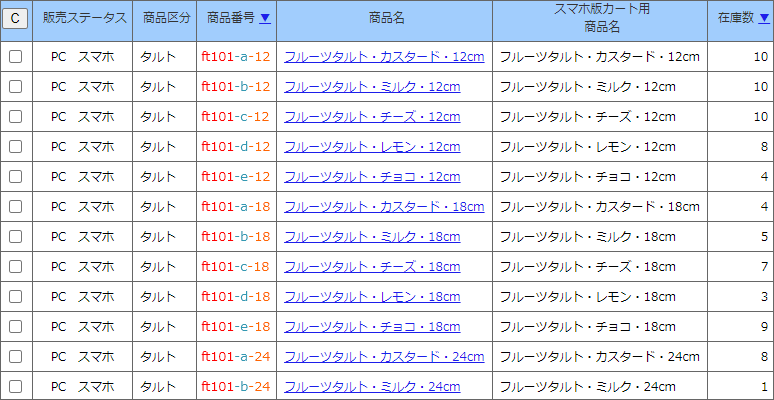Select product number ft101-b-12
This screenshot has height=400, width=774.
click(x=236, y=87)
